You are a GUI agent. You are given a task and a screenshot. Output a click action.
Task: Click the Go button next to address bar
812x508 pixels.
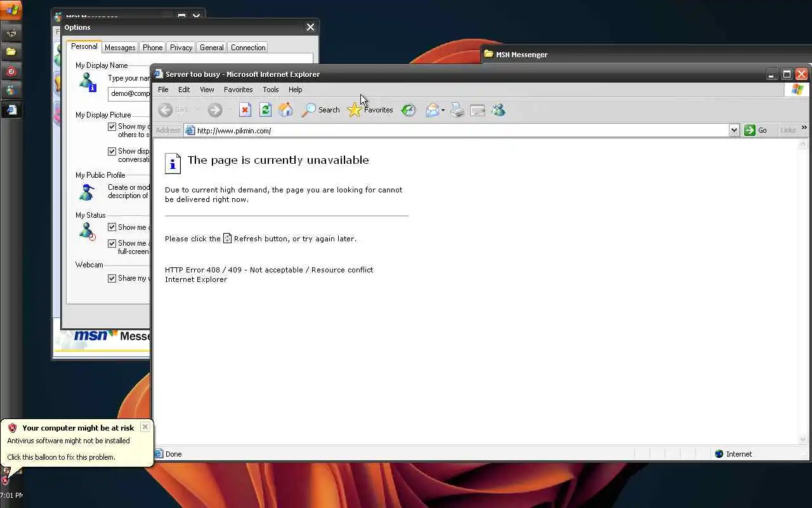[x=756, y=130]
